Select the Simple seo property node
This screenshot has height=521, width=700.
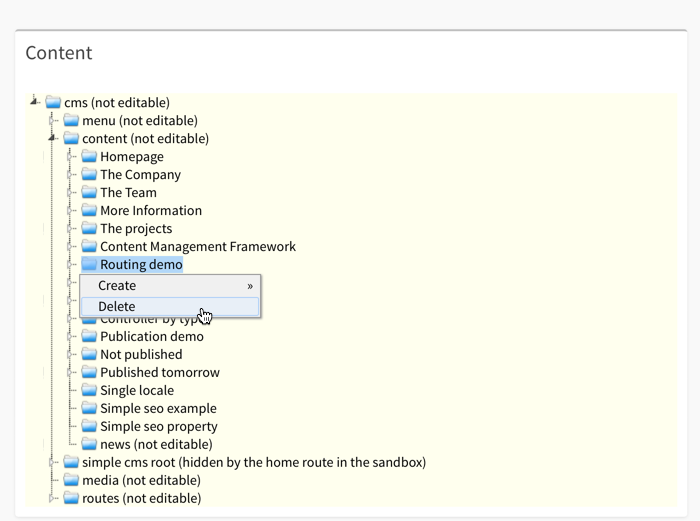click(x=158, y=427)
